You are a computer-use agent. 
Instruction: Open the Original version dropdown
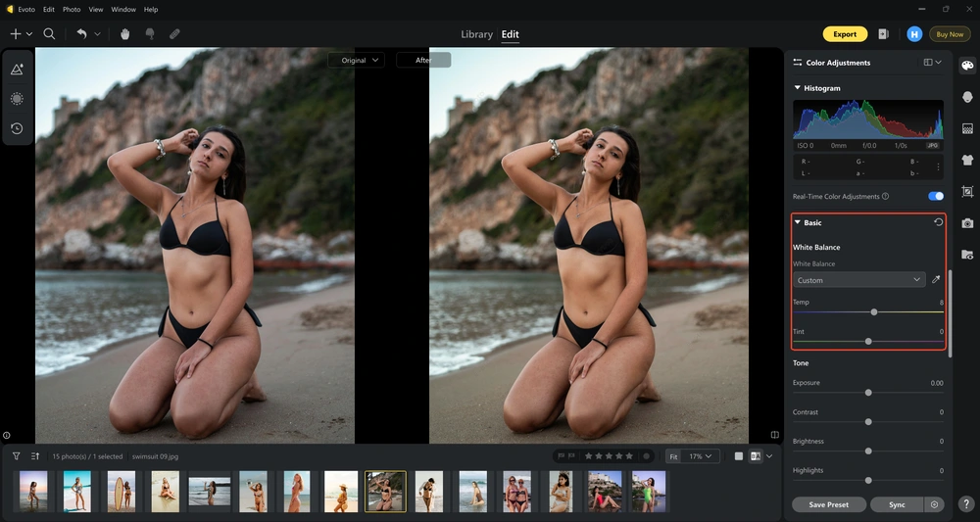(357, 60)
